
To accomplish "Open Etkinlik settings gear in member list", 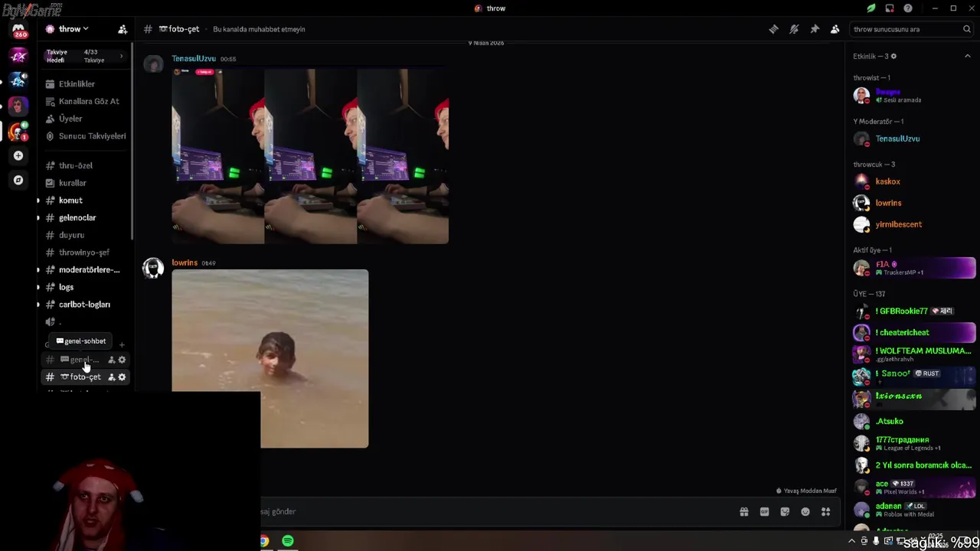I will [x=893, y=56].
